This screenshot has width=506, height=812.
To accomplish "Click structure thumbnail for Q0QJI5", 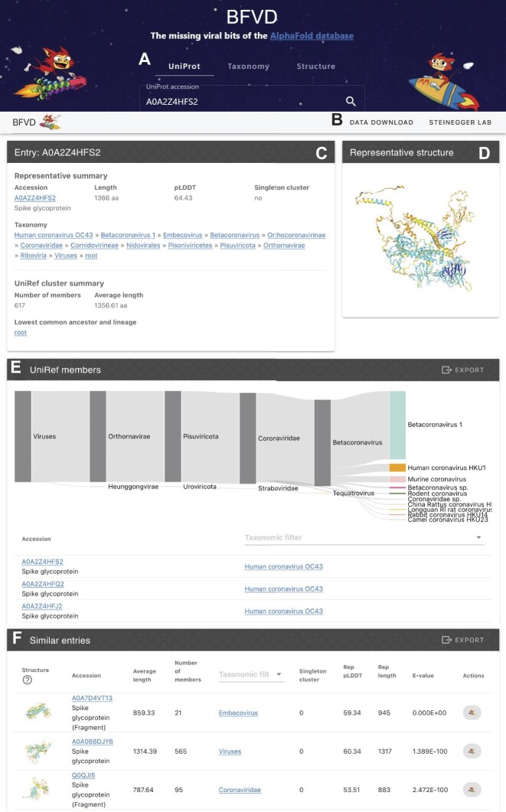I will click(37, 788).
